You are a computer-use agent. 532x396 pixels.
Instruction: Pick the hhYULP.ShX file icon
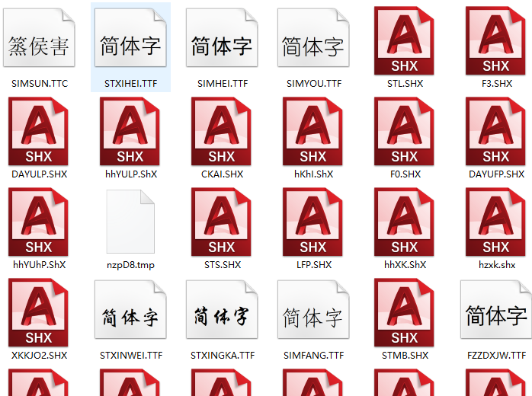click(130, 132)
